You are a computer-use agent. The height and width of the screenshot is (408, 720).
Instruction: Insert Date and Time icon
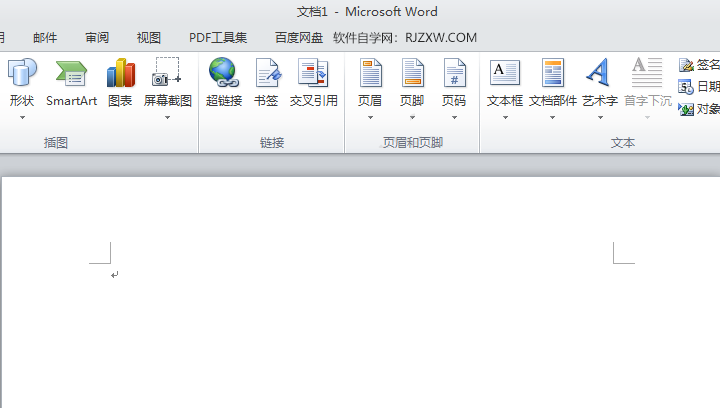686,86
